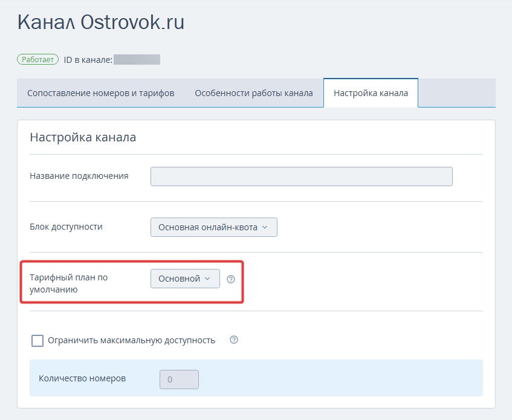Click the Количество номеров label

(82, 378)
